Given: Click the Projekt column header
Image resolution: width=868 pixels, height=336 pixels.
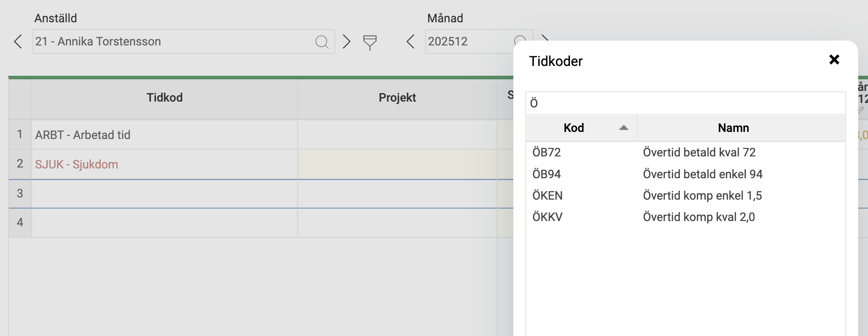Looking at the screenshot, I should (x=397, y=98).
